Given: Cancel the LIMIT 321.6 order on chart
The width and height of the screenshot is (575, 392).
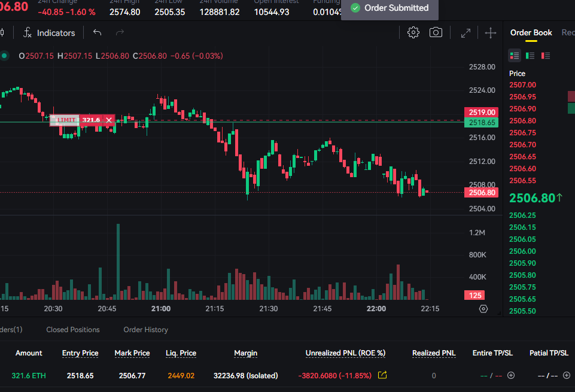Looking at the screenshot, I should 109,120.
